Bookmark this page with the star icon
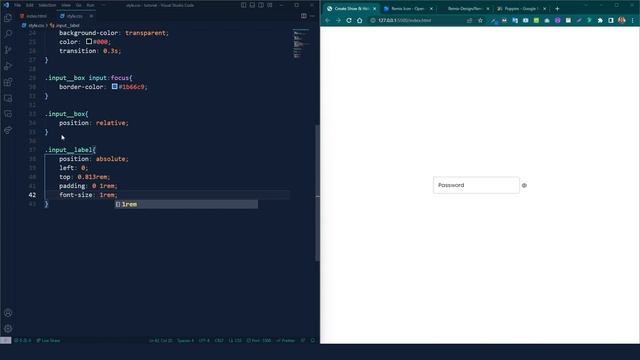This screenshot has height=360, width=640. click(480, 20)
